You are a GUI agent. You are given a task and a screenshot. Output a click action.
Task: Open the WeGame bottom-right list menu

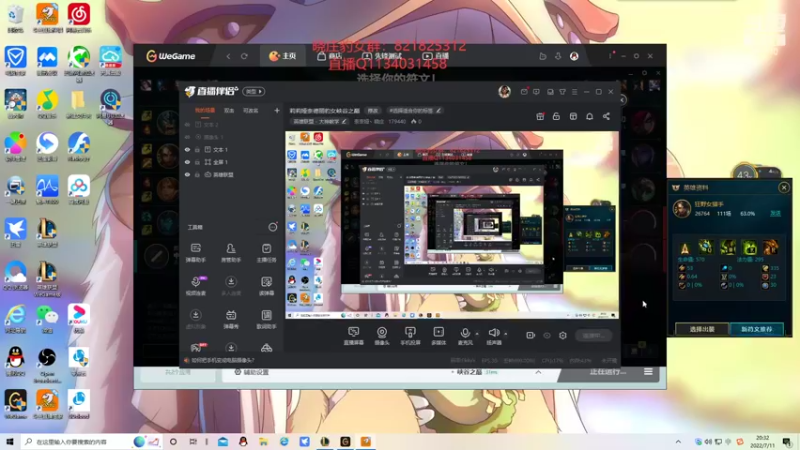648,372
